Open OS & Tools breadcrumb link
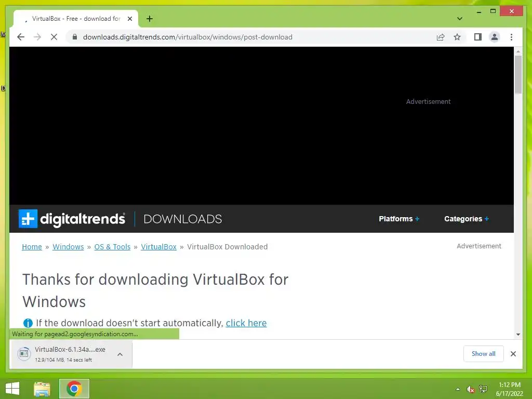Screen dimensions: 532x399 pyautogui.click(x=112, y=247)
